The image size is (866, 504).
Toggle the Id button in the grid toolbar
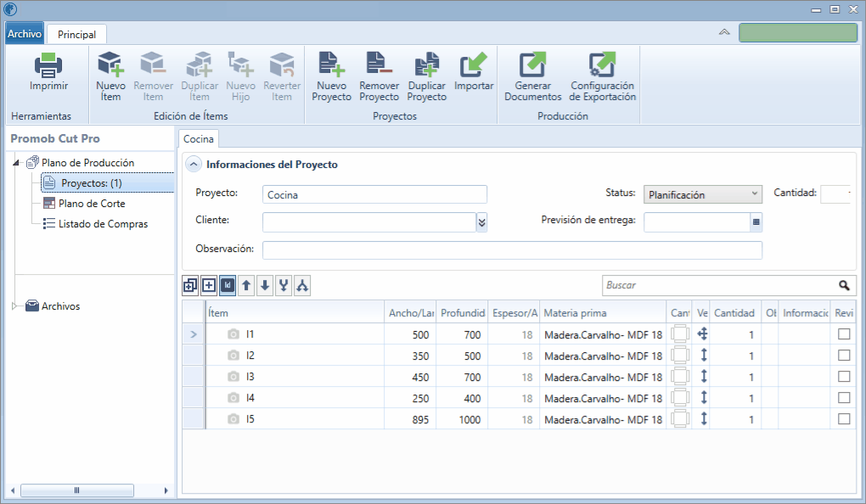pyautogui.click(x=228, y=285)
